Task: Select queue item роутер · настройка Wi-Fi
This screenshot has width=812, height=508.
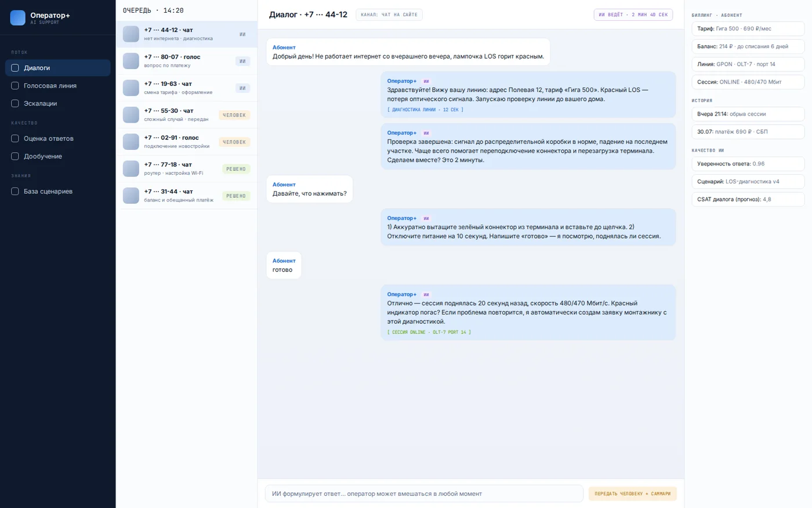Action: [187, 169]
